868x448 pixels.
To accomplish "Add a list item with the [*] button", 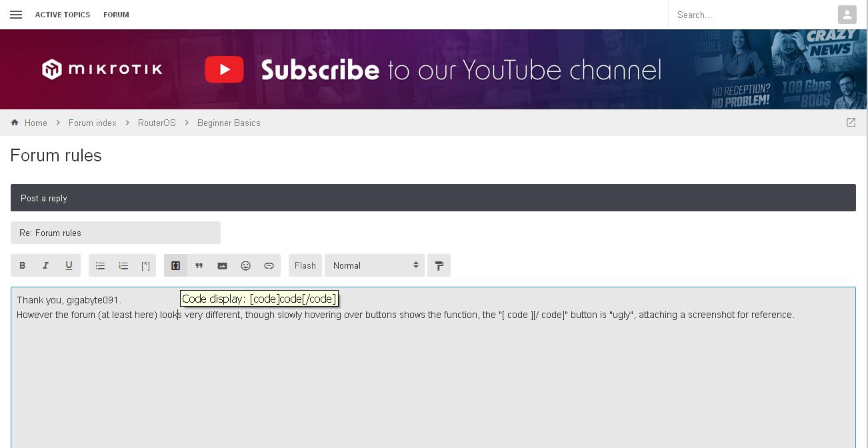I will (145, 265).
